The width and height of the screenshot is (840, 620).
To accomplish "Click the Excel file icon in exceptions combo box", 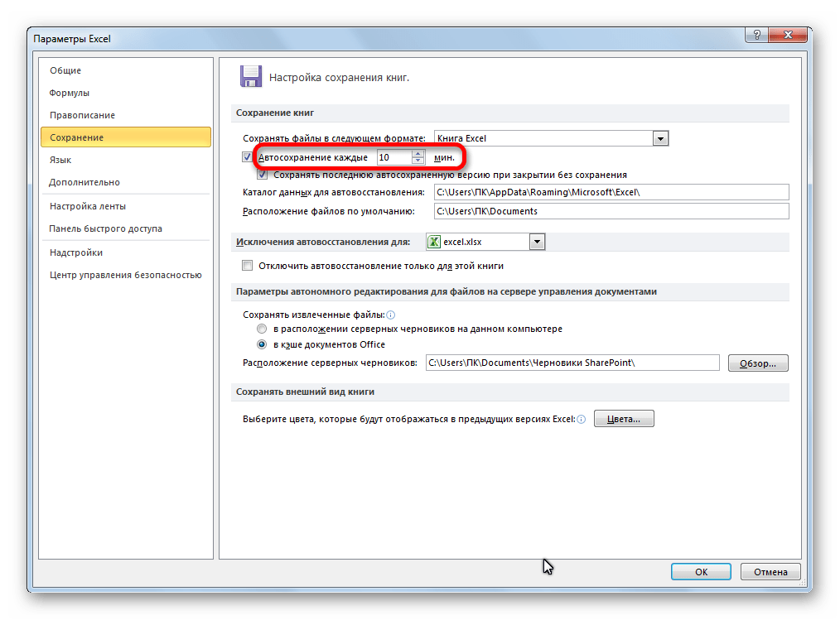I will pos(434,242).
